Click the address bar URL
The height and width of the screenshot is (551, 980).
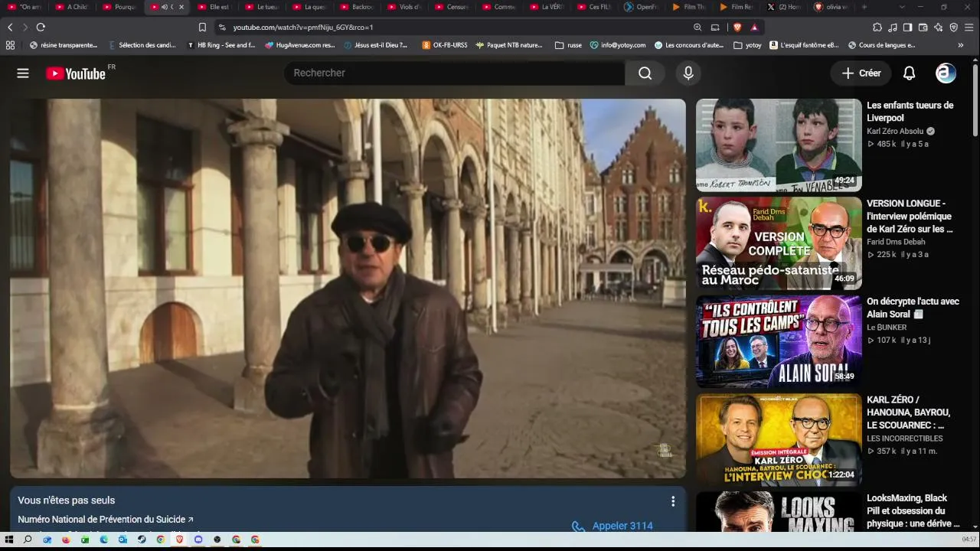pyautogui.click(x=303, y=27)
